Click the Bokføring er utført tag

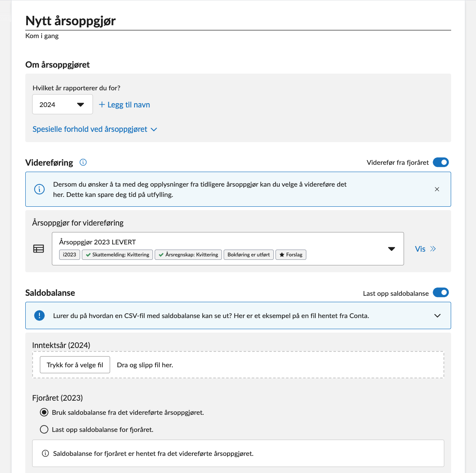pyautogui.click(x=248, y=255)
